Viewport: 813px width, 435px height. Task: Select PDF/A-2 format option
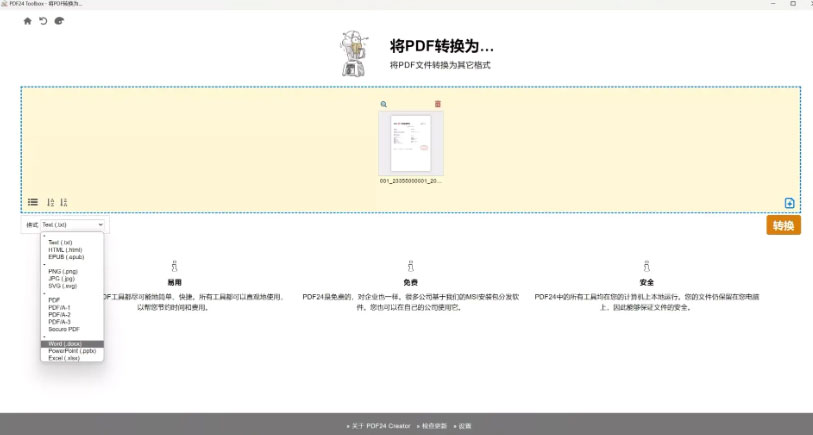(59, 315)
